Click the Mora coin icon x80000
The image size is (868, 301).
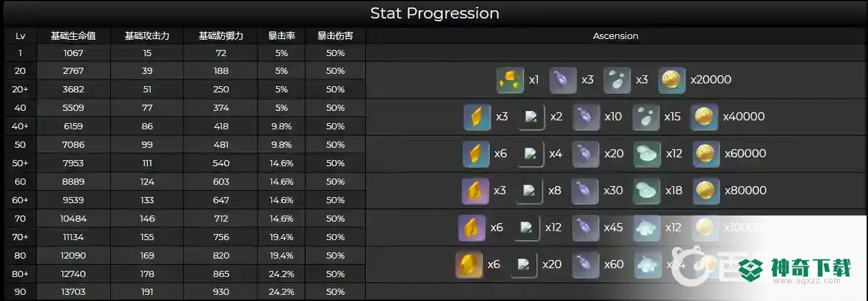(x=706, y=191)
